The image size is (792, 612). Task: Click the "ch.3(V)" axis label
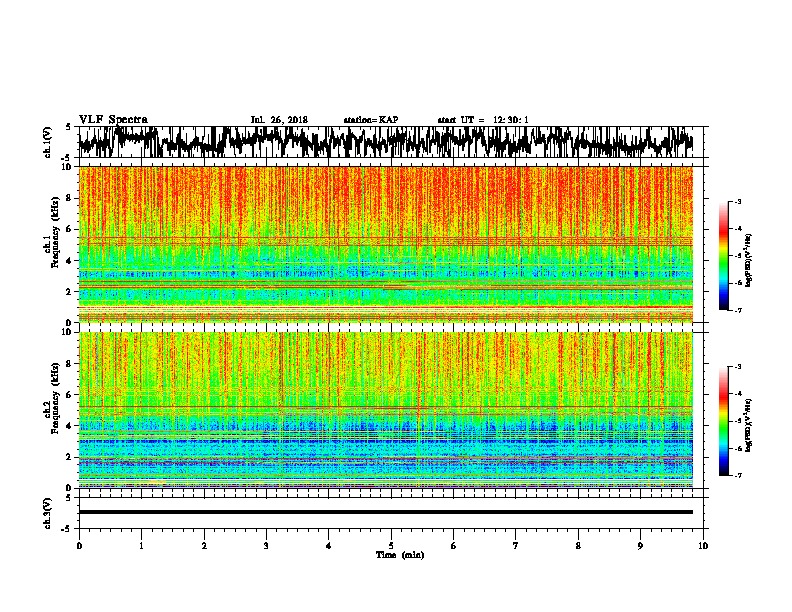coord(48,513)
